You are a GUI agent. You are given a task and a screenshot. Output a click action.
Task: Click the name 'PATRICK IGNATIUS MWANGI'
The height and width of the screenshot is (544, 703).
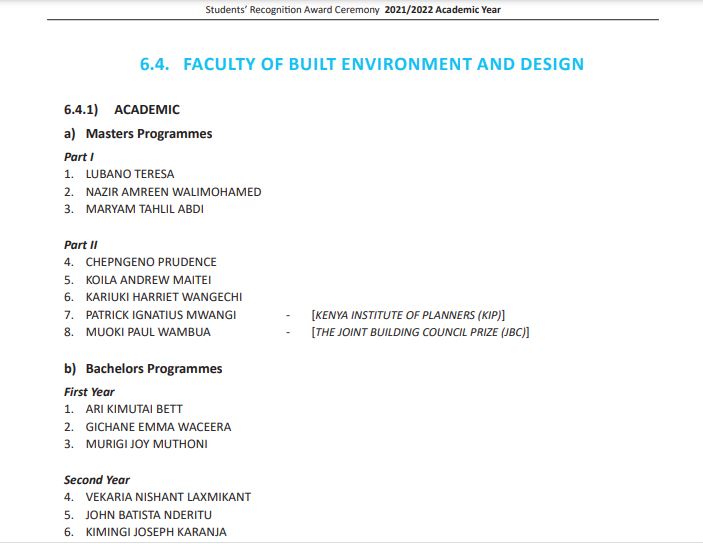(x=161, y=315)
